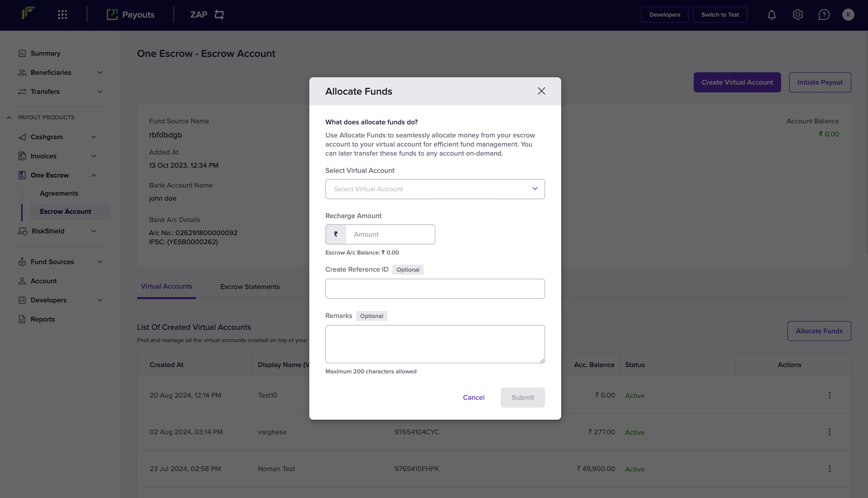Click Switch to Test button
The width and height of the screenshot is (868, 498).
(720, 15)
